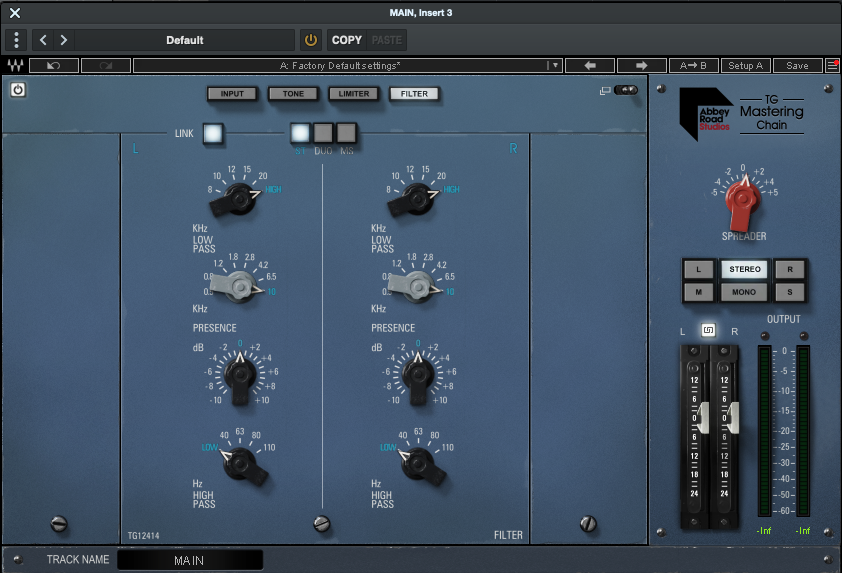Load next preset using right arrow
This screenshot has width=842, height=573.
pyautogui.click(x=642, y=66)
